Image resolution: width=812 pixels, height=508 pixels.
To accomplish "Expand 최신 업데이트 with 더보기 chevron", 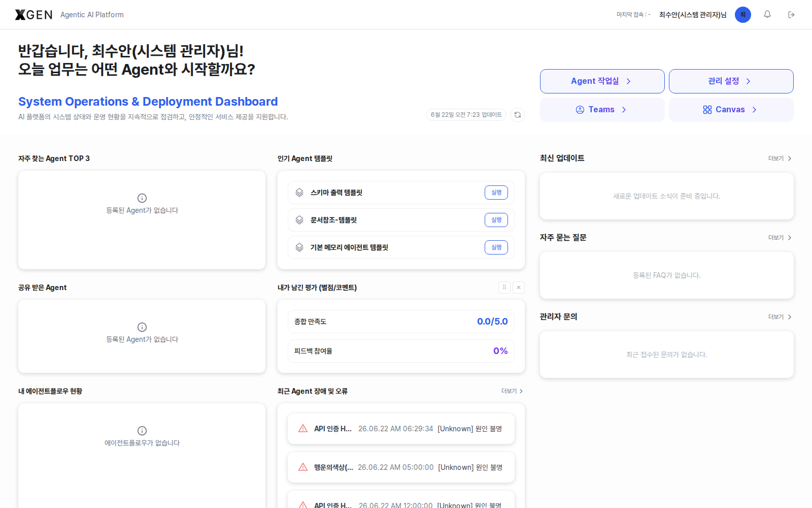I will 790,158.
